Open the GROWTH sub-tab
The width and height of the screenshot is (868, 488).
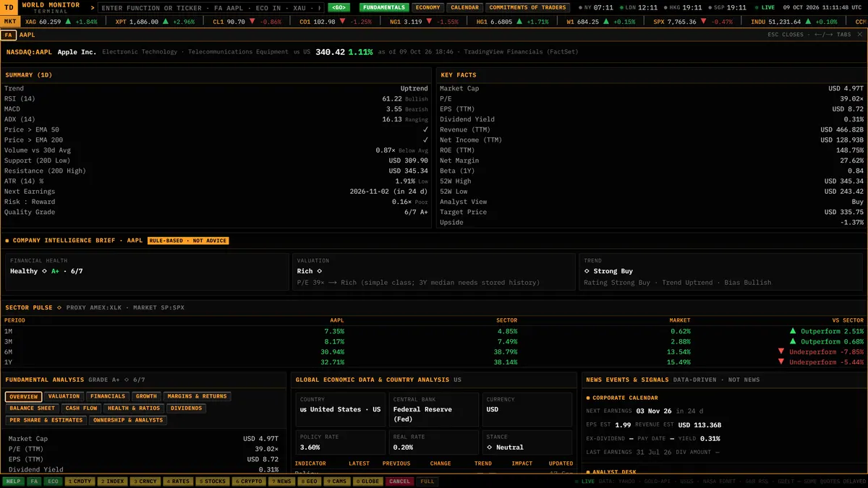tap(146, 396)
